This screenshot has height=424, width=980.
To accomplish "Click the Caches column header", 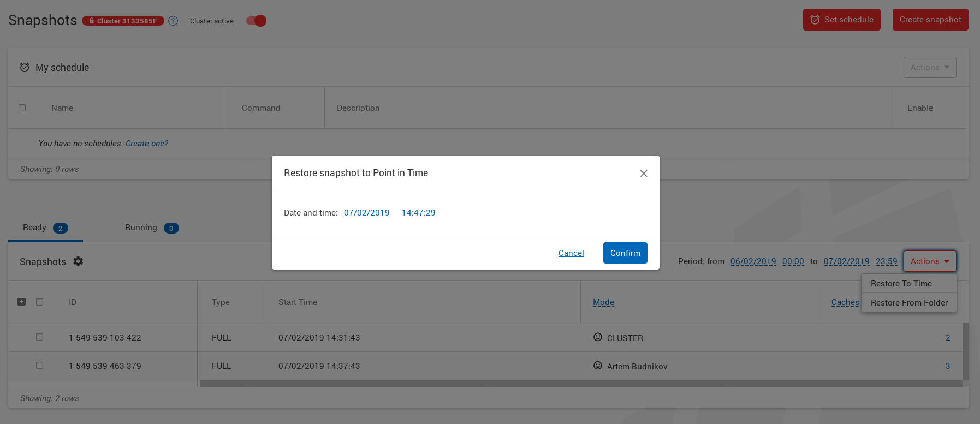I will click(845, 302).
